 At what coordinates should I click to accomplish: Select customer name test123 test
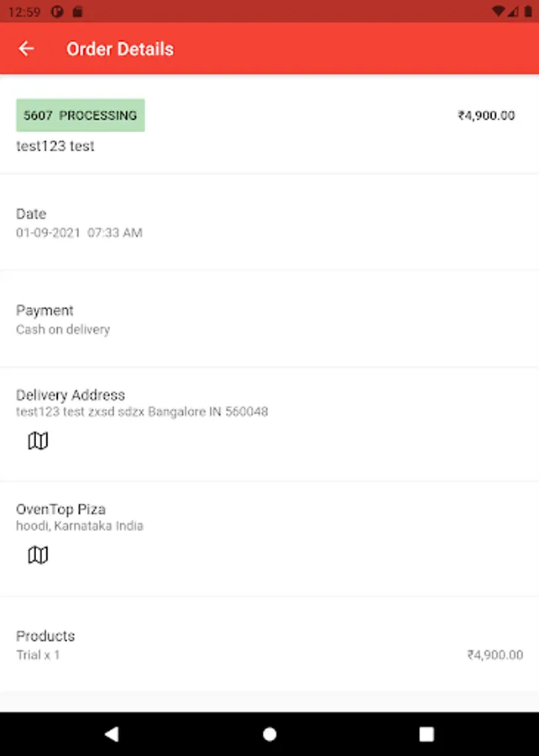click(55, 146)
